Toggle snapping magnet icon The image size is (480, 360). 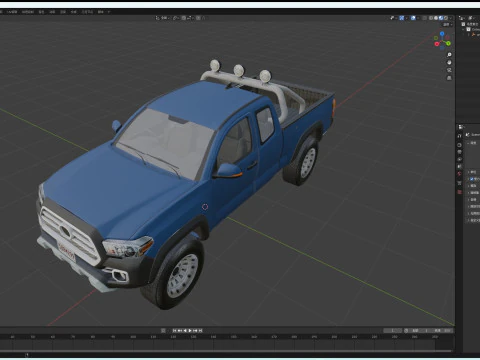[184, 18]
